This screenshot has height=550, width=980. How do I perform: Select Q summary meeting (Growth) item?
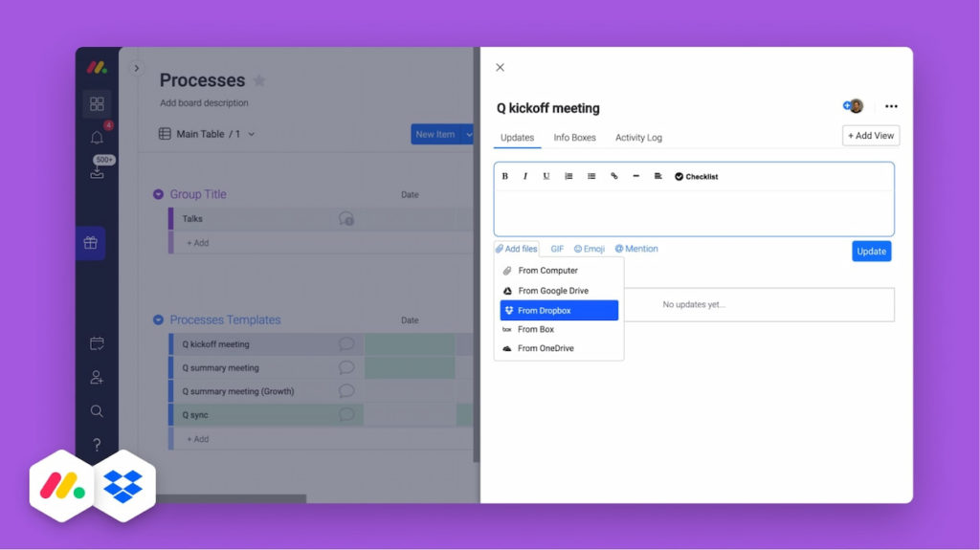pos(238,391)
